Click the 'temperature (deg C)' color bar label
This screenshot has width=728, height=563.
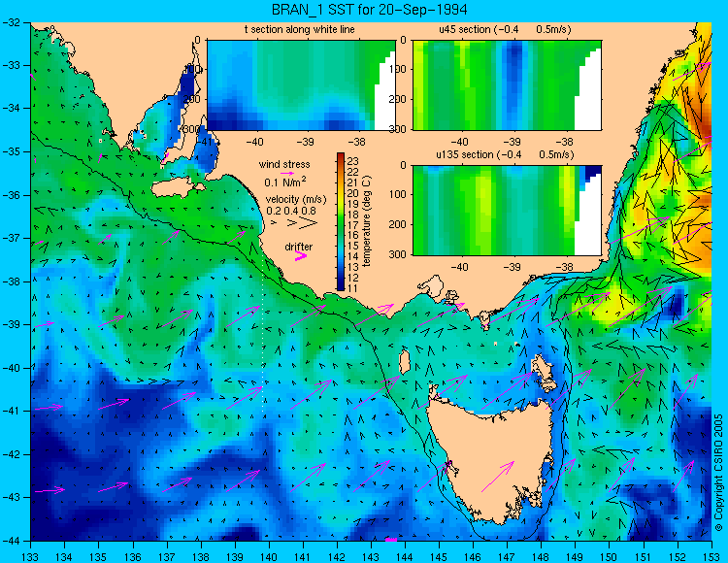tap(367, 221)
